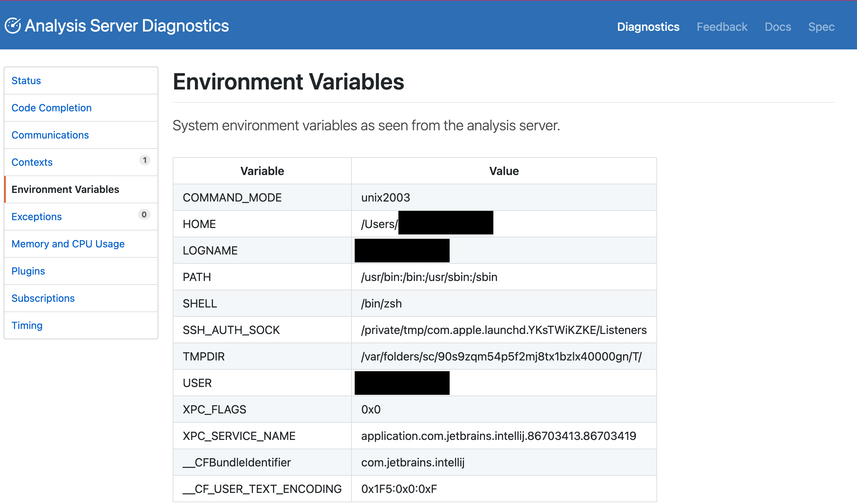
Task: View the Communications section
Action: point(50,135)
